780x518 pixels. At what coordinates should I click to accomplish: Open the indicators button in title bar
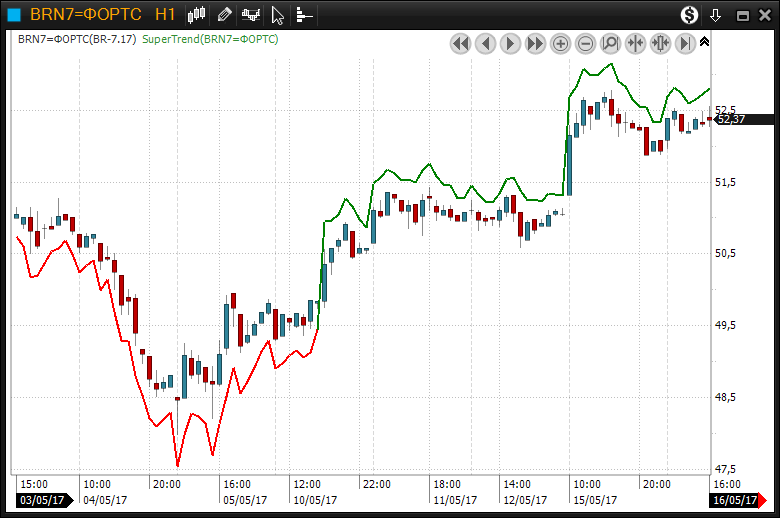[251, 14]
